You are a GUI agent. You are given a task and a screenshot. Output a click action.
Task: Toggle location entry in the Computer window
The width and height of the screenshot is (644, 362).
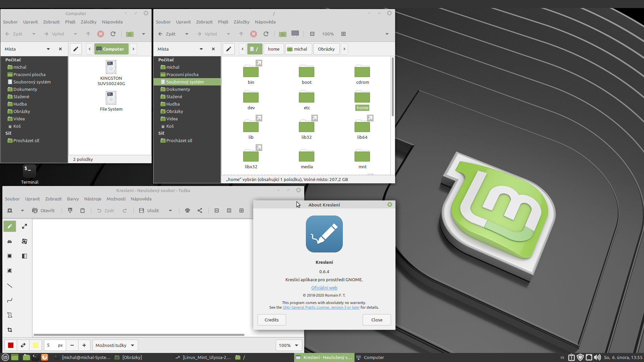pyautogui.click(x=76, y=49)
